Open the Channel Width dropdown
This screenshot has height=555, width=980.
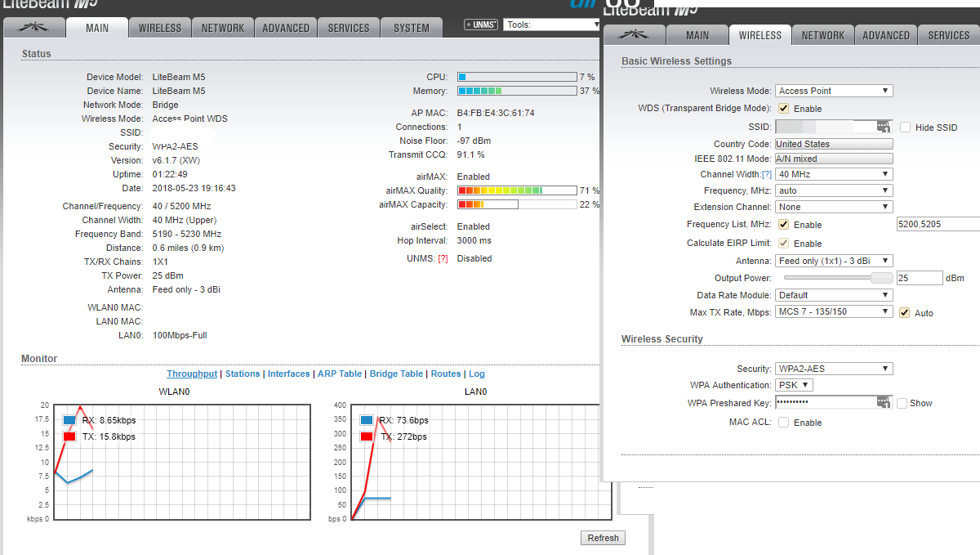point(834,174)
